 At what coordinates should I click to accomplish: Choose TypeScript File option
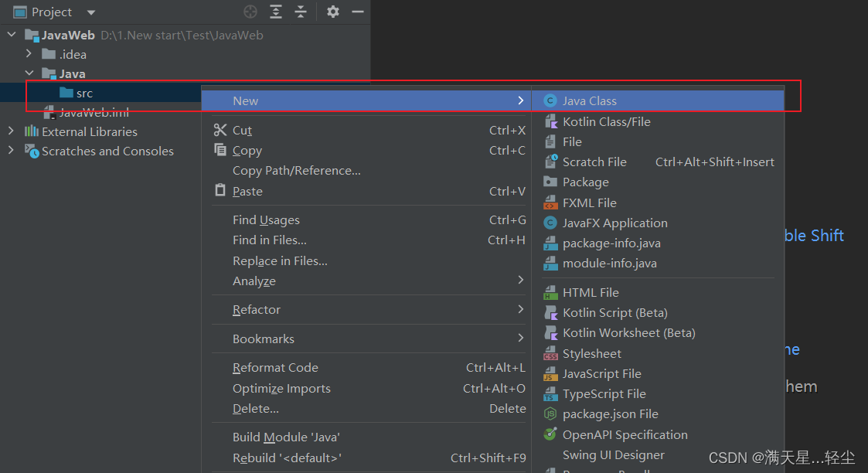point(658,394)
